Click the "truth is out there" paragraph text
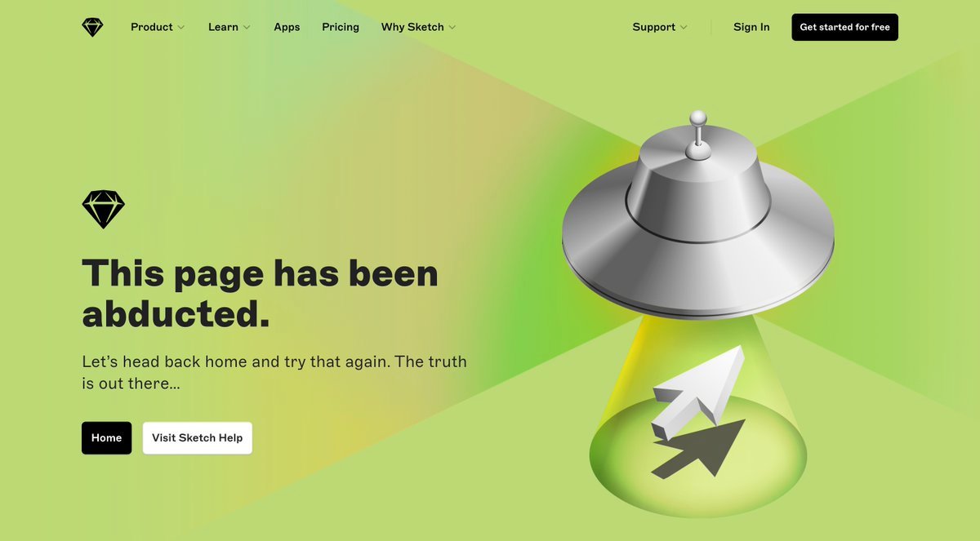Viewport: 980px width, 541px height. tap(274, 371)
